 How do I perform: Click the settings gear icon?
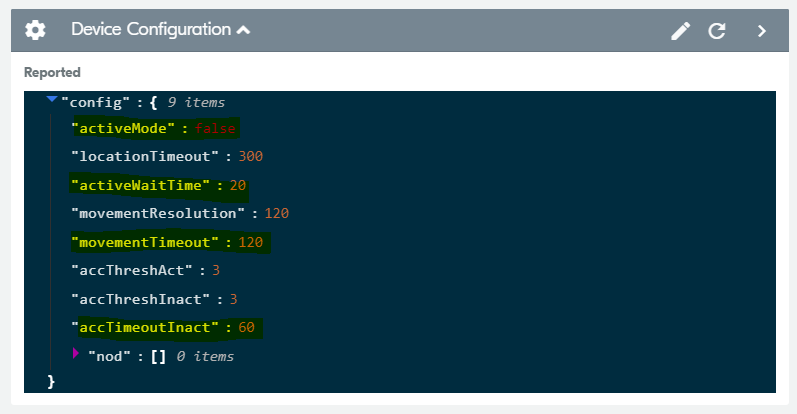[x=35, y=30]
